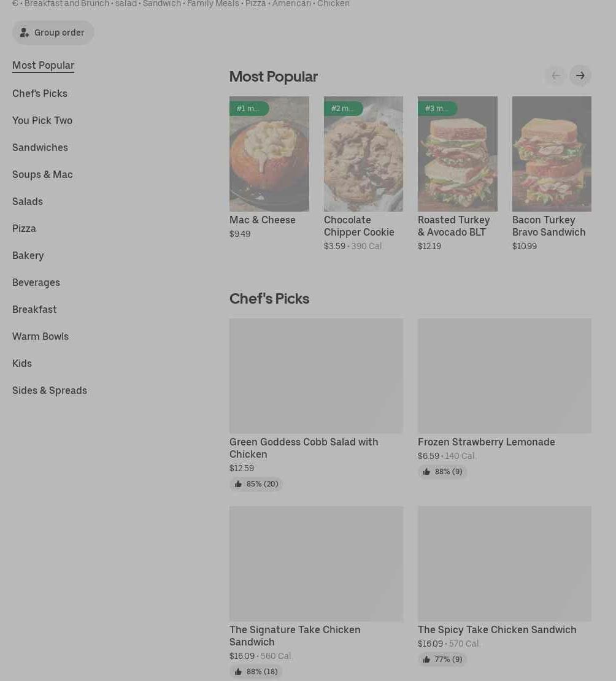
Task: Navigate to the Bakery section
Action: coord(28,255)
